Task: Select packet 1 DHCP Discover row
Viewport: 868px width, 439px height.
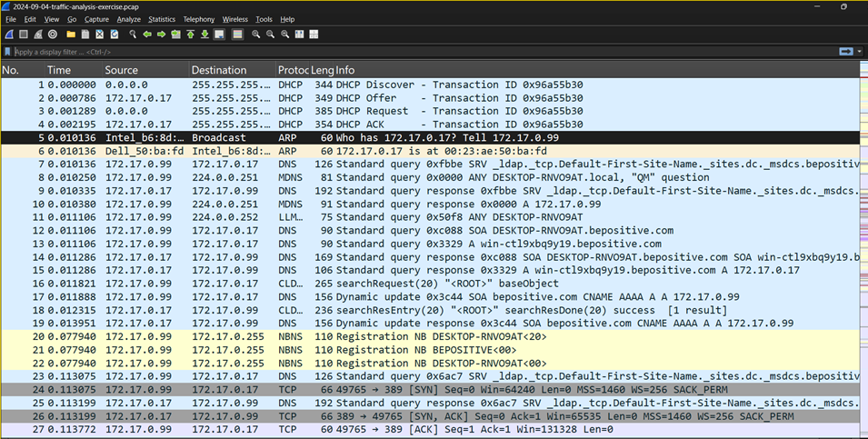Action: 430,85
